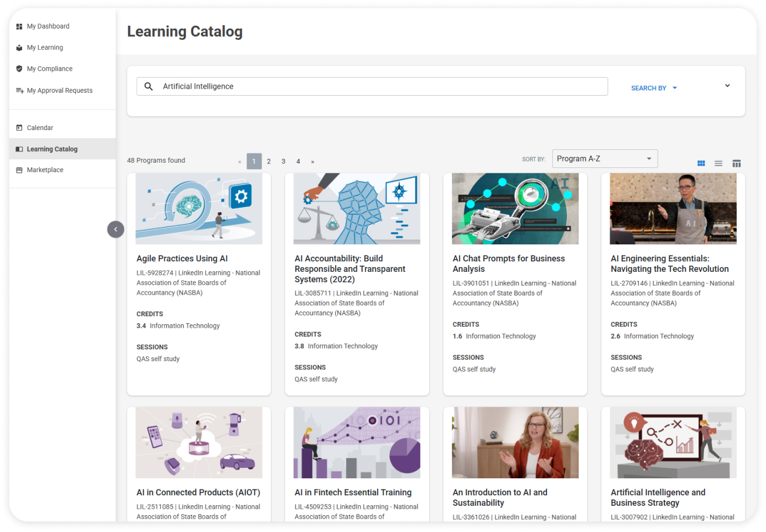Click the '3.4 Information Technology' credits text
Screen dimensions: 766x532
[x=178, y=326]
